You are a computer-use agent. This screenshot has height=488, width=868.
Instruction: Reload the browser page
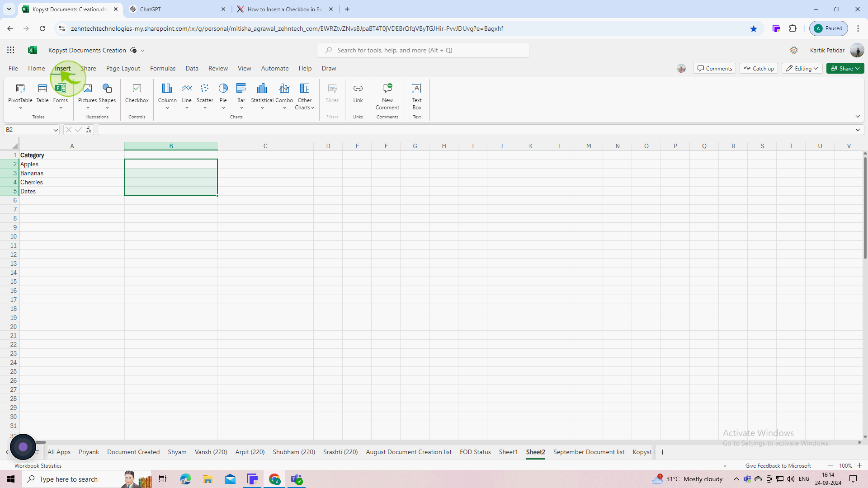pos(42,28)
